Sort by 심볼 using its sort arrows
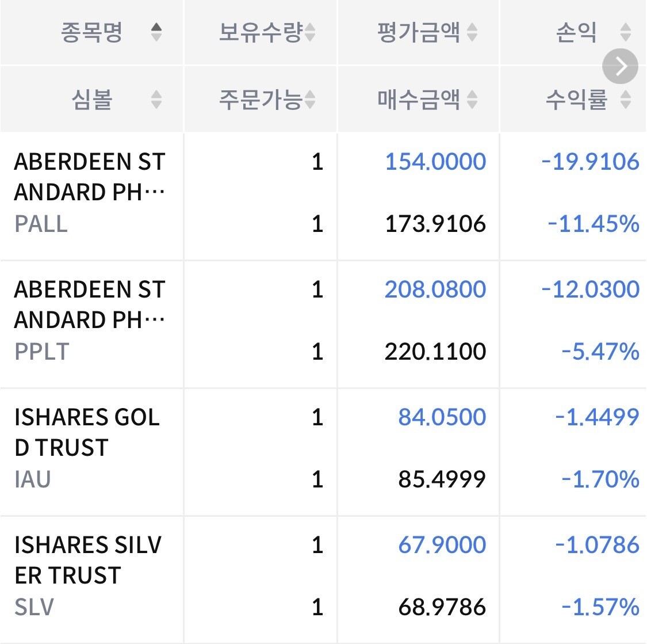647x644 pixels. point(156,100)
